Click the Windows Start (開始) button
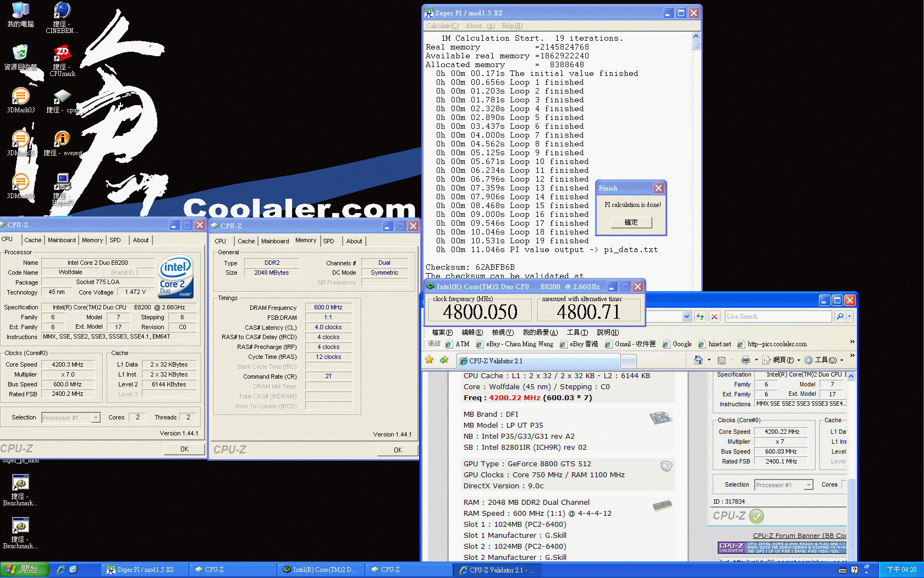924x578 pixels. (25, 570)
